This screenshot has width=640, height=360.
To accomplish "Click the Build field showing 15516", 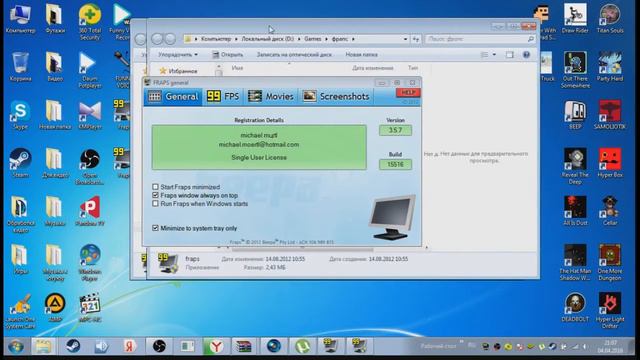I will (x=395, y=164).
